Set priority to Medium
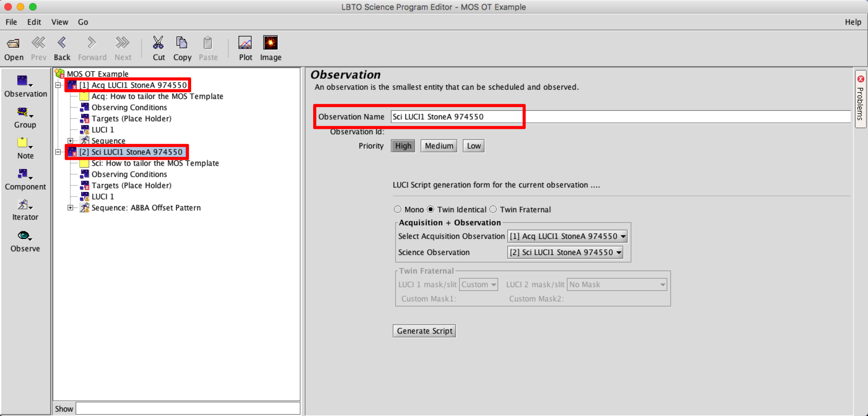The width and height of the screenshot is (868, 416). pos(439,146)
